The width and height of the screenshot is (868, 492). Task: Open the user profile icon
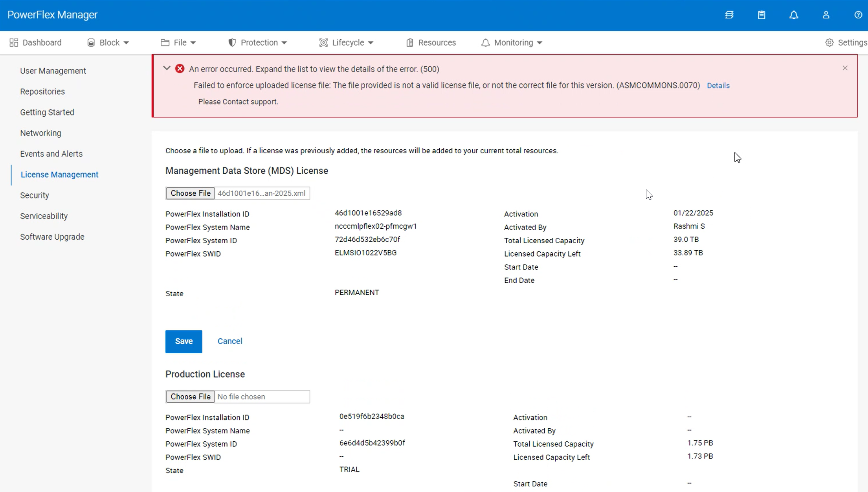[826, 15]
